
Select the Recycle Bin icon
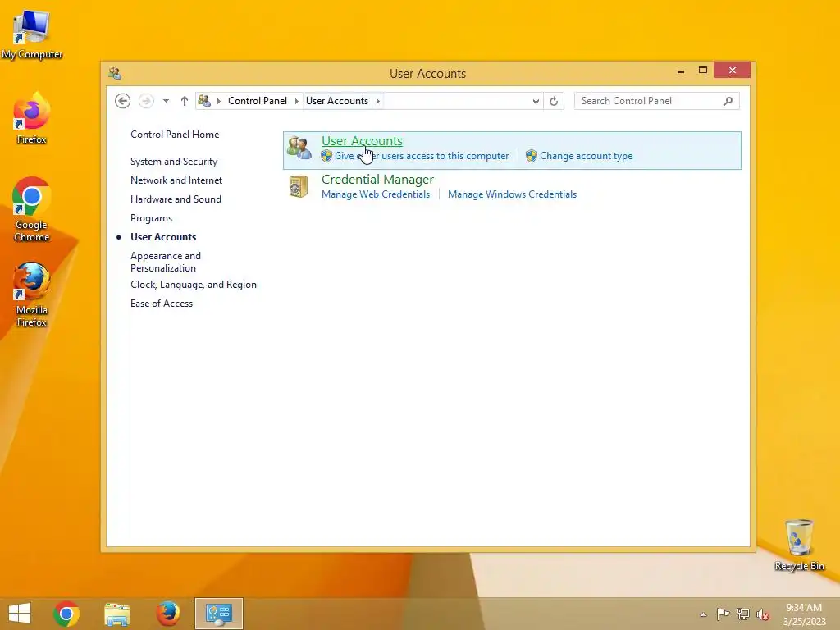click(x=799, y=545)
